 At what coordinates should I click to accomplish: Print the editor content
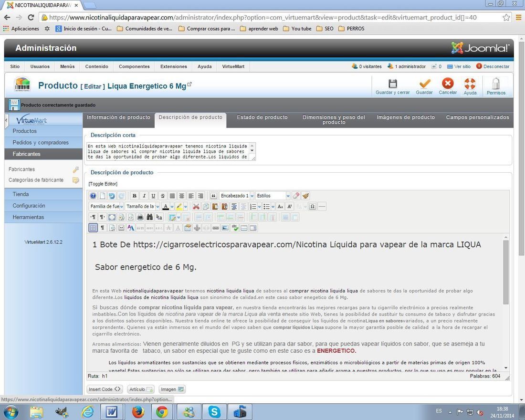[140, 217]
